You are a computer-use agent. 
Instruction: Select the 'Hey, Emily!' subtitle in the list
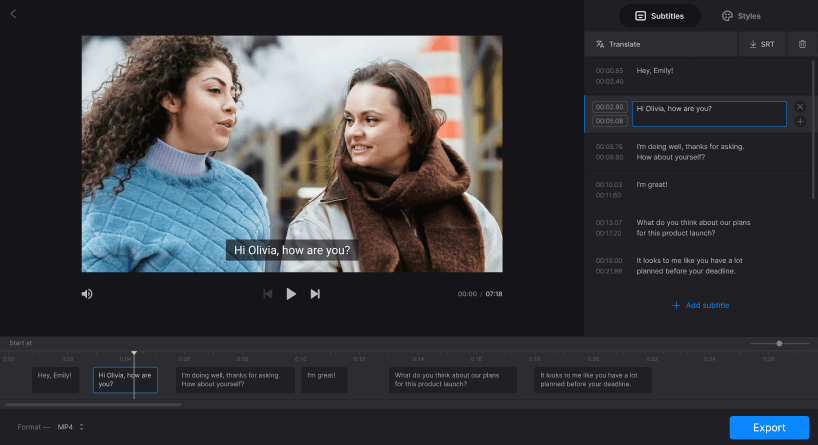click(x=655, y=71)
